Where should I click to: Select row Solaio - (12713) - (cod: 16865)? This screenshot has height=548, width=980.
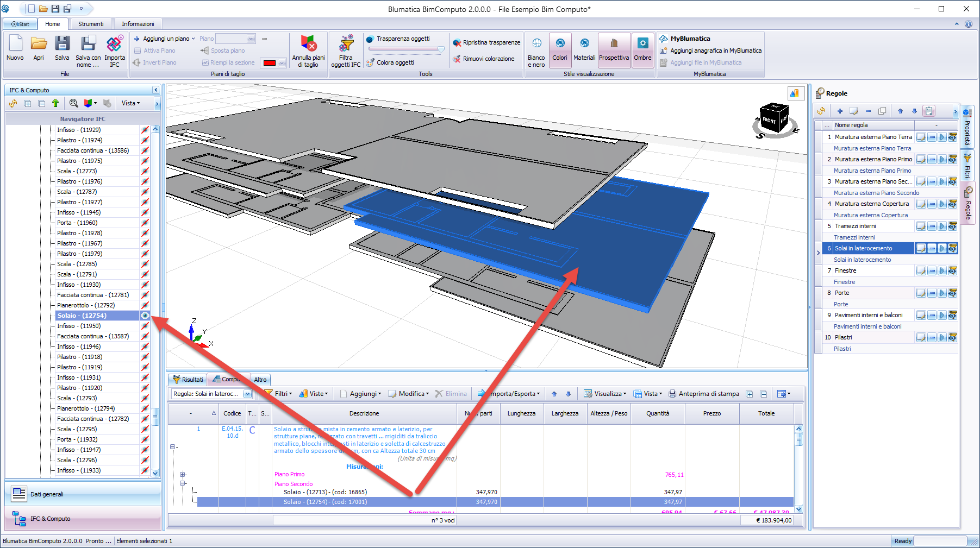pyautogui.click(x=495, y=492)
